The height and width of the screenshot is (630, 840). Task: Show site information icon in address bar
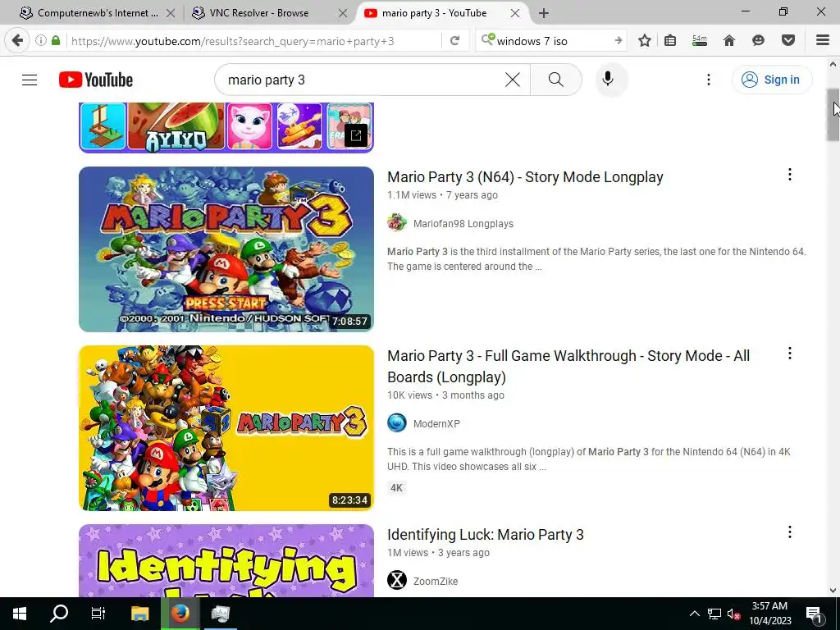41,40
